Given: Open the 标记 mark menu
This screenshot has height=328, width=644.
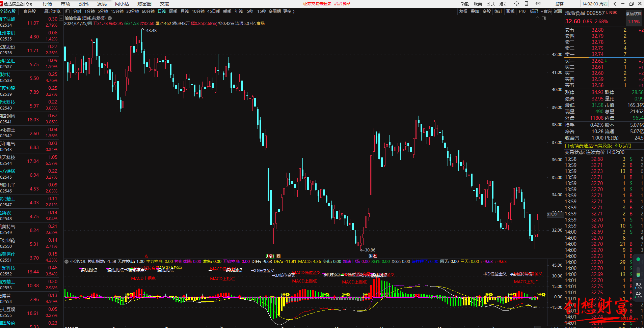Looking at the screenshot, I should tap(534, 11).
